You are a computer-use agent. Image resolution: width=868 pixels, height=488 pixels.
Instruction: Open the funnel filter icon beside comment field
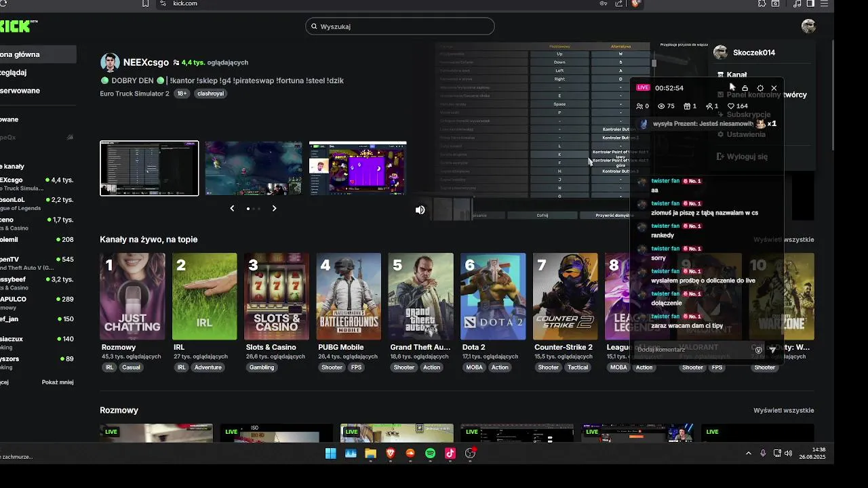(x=772, y=350)
